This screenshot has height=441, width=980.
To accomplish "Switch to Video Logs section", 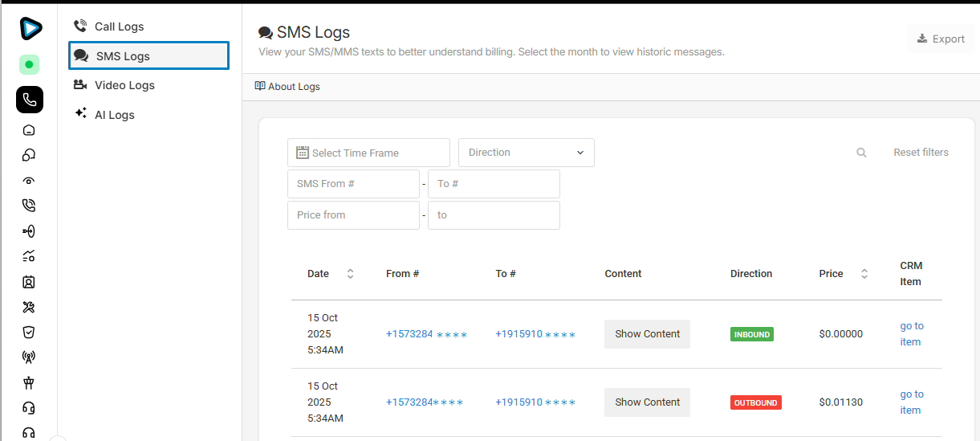I will click(x=124, y=85).
